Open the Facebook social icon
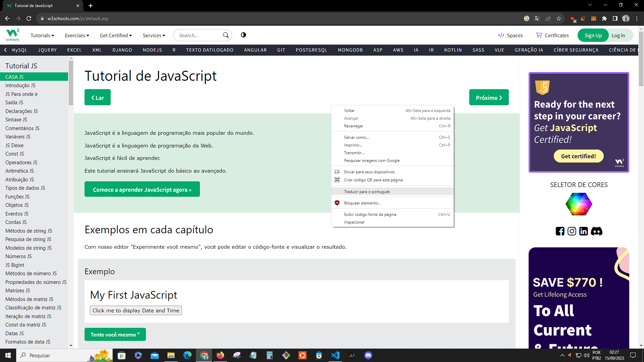This screenshot has width=644, height=362. 560,231
